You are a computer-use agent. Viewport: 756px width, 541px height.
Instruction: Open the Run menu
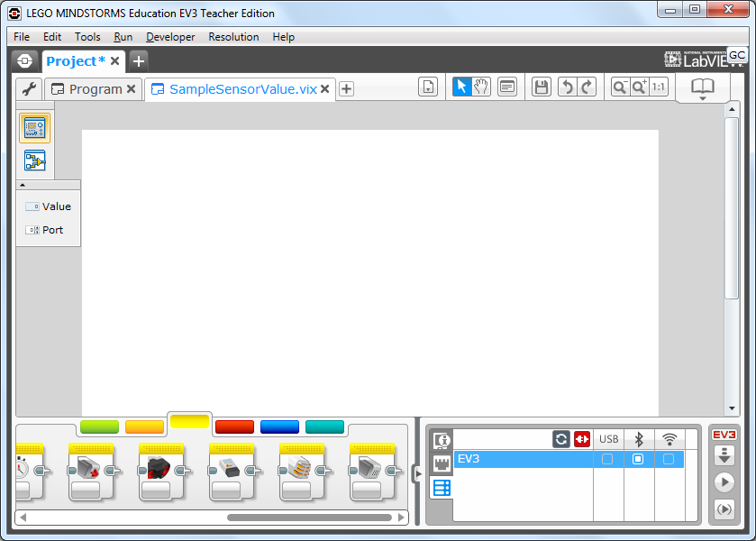(x=123, y=37)
